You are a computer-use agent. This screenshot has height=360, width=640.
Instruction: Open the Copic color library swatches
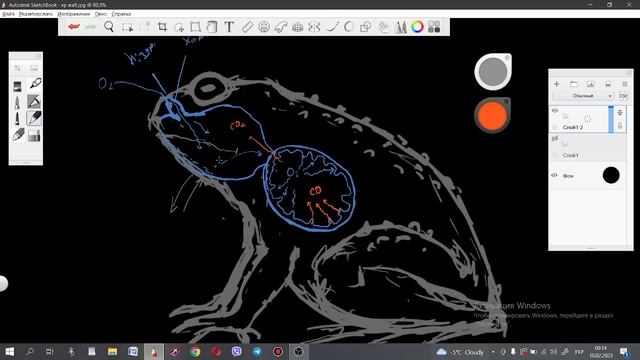point(434,27)
